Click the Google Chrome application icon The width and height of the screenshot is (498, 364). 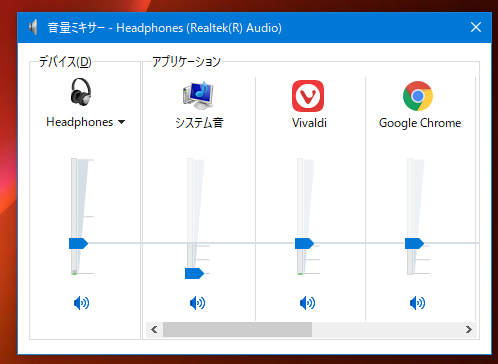(x=418, y=96)
